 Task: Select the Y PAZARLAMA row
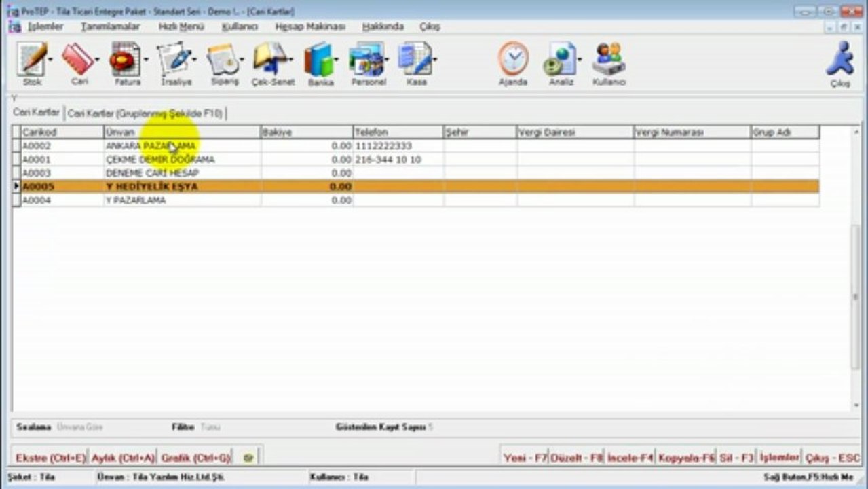(x=416, y=200)
